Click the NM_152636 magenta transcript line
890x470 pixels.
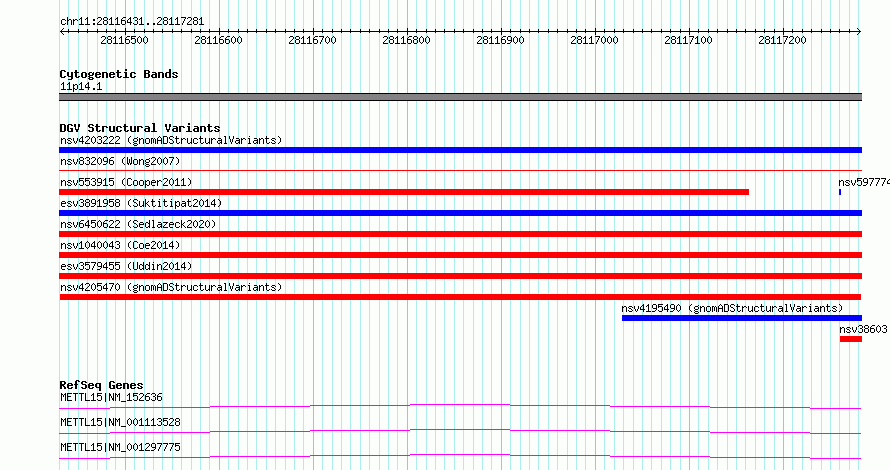(x=460, y=406)
